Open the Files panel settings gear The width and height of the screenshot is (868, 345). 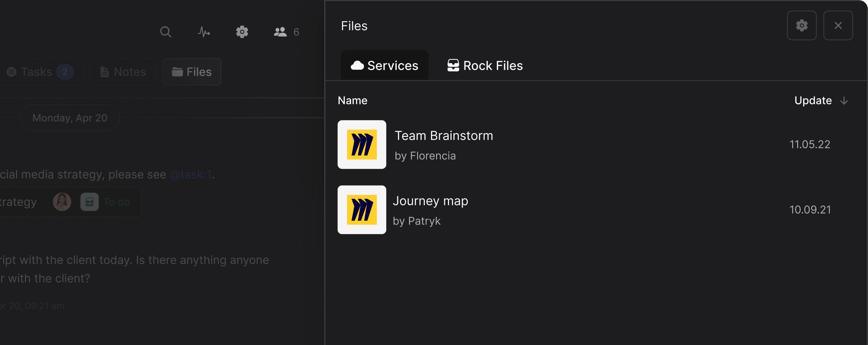[x=802, y=25]
